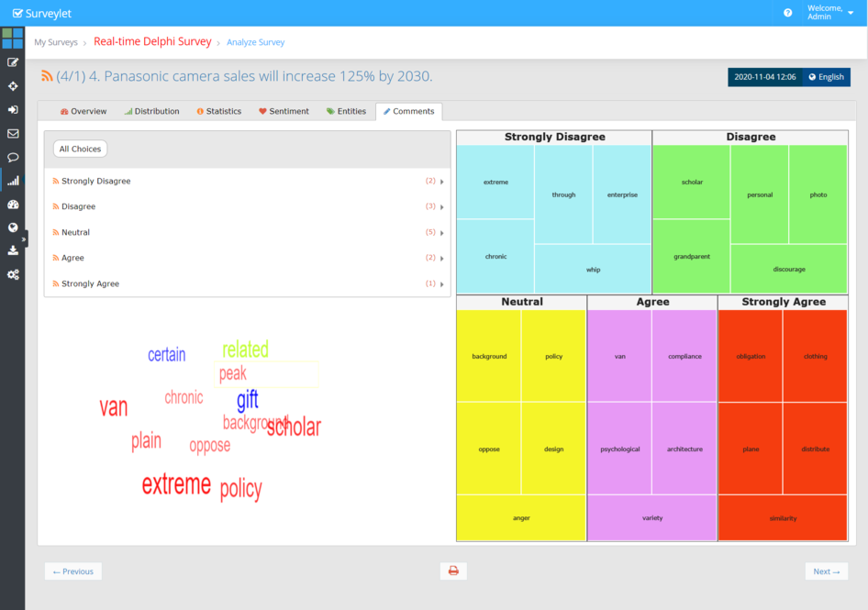Open the gears settings sidebar icon

[13, 274]
